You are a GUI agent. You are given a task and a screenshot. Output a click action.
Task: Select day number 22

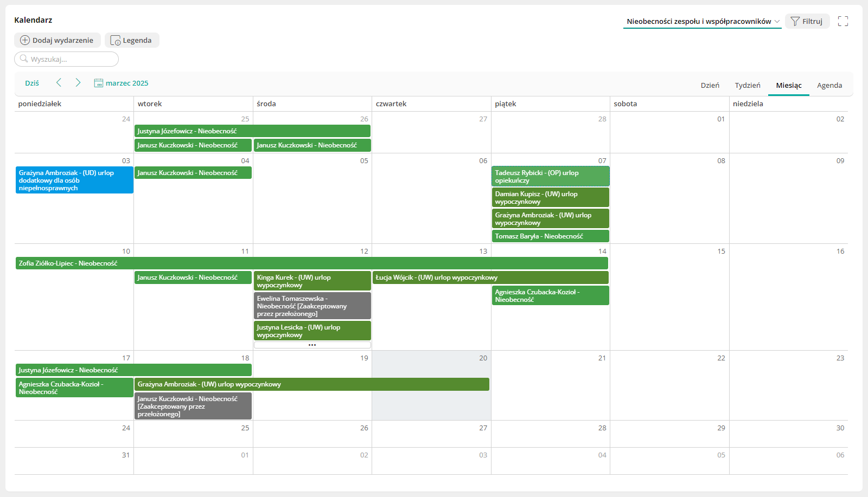721,358
